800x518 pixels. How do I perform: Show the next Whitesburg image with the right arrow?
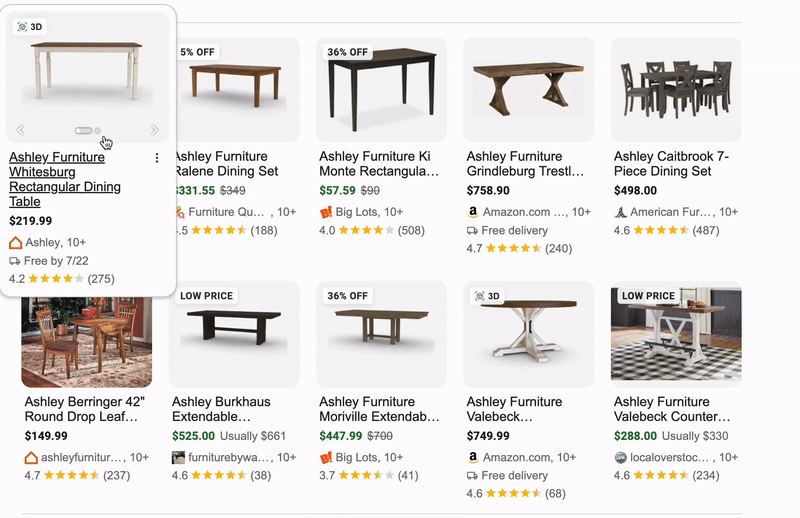154,130
